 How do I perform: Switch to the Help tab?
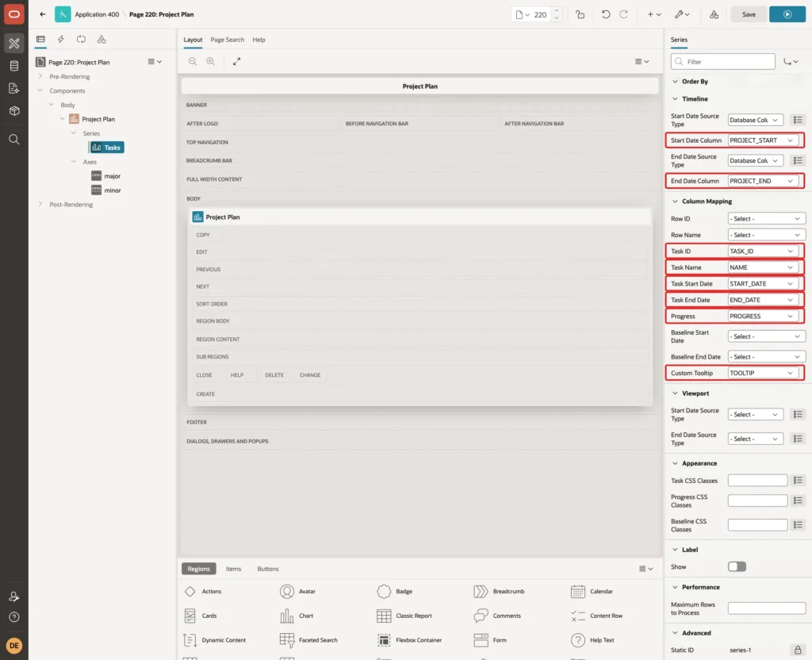click(259, 40)
